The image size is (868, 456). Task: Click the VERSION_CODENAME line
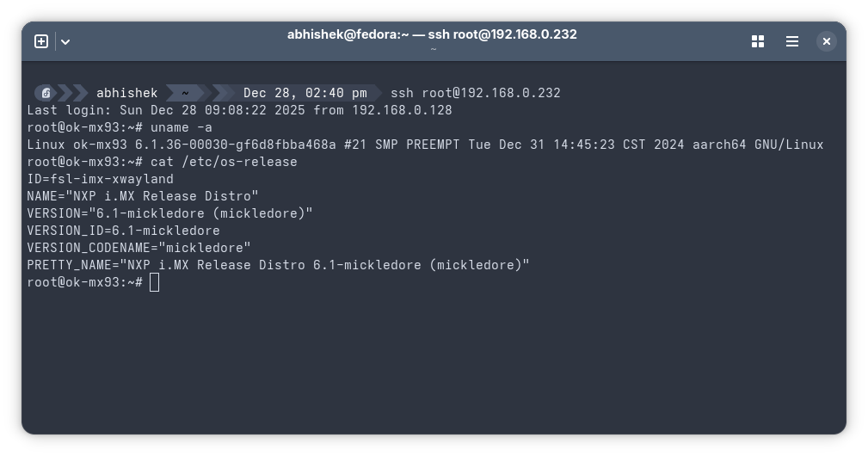coord(139,248)
